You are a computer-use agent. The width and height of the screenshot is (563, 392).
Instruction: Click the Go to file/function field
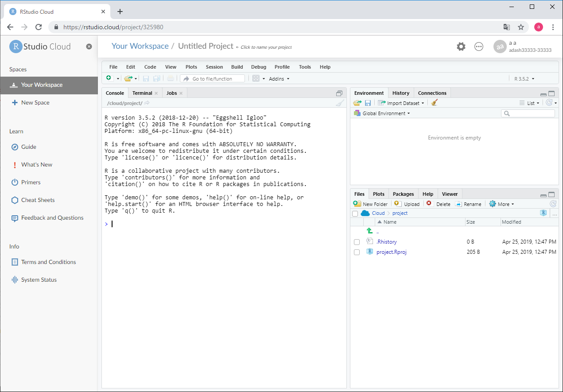213,79
